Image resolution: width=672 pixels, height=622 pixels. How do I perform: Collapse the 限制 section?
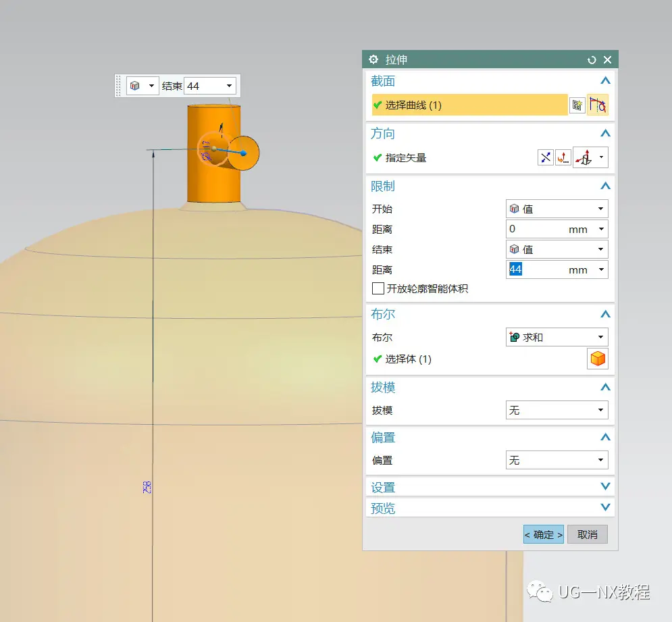(605, 186)
